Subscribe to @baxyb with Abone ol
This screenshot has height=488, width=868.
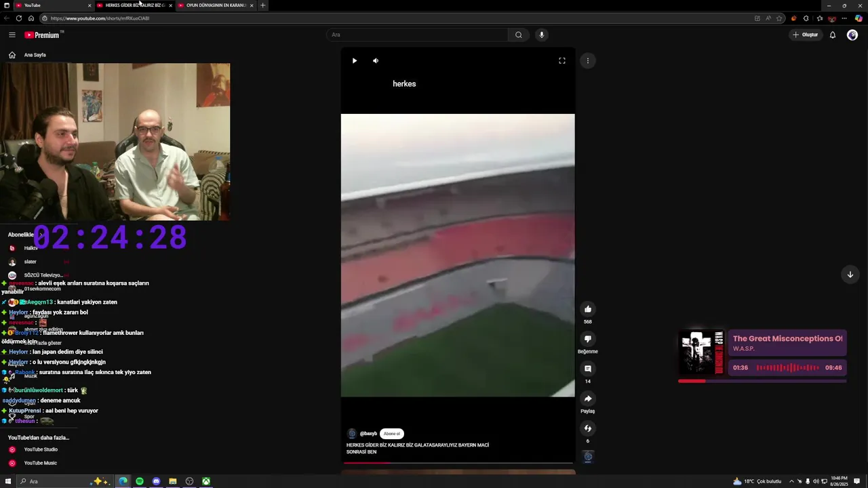[x=392, y=434]
